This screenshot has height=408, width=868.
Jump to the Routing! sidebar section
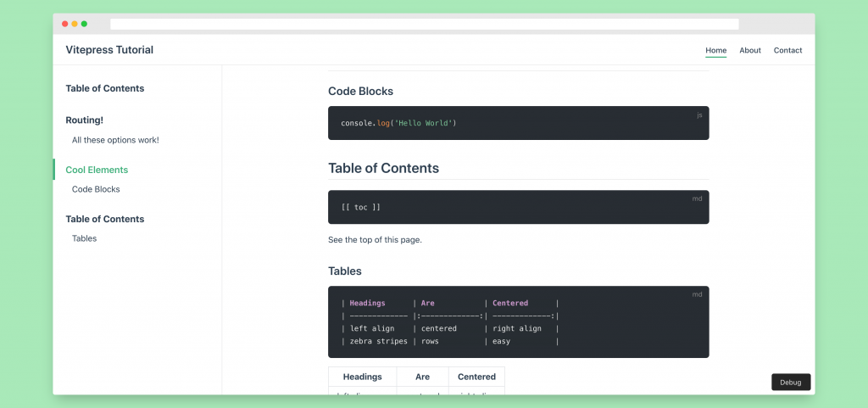[84, 120]
